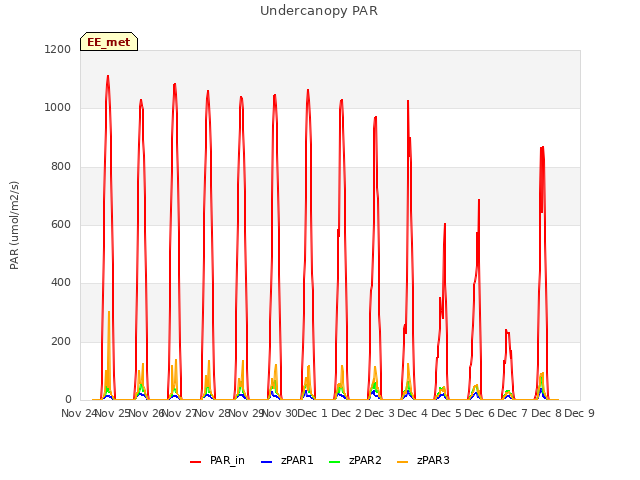Select the zPAR1 legend label

[x=297, y=460]
